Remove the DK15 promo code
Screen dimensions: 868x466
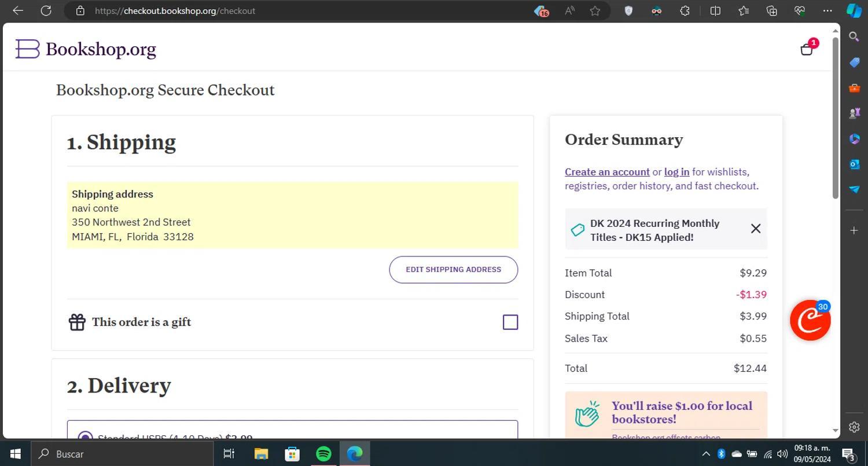[755, 229]
